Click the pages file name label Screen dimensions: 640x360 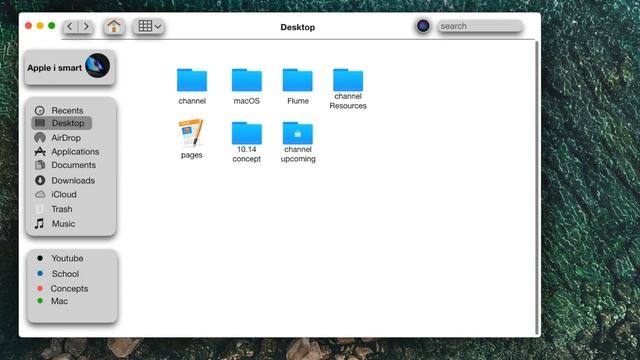[191, 155]
